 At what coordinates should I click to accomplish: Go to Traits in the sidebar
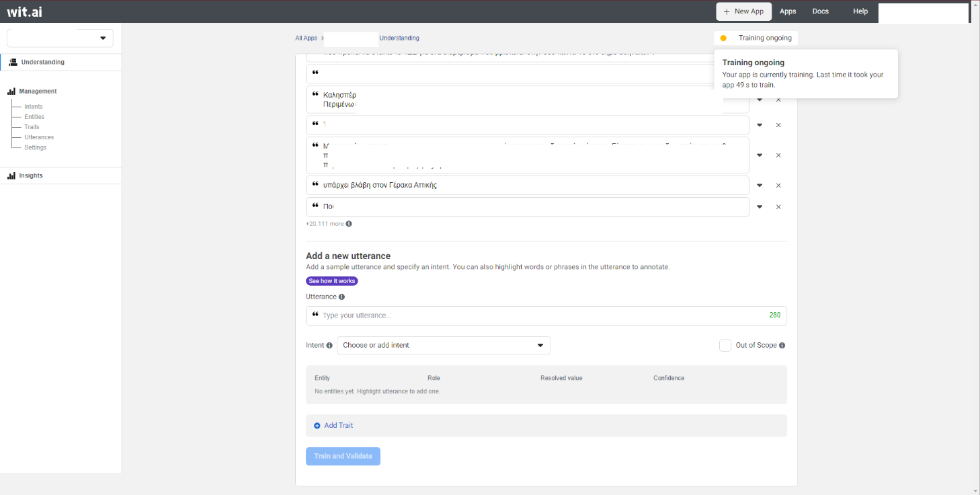[32, 127]
